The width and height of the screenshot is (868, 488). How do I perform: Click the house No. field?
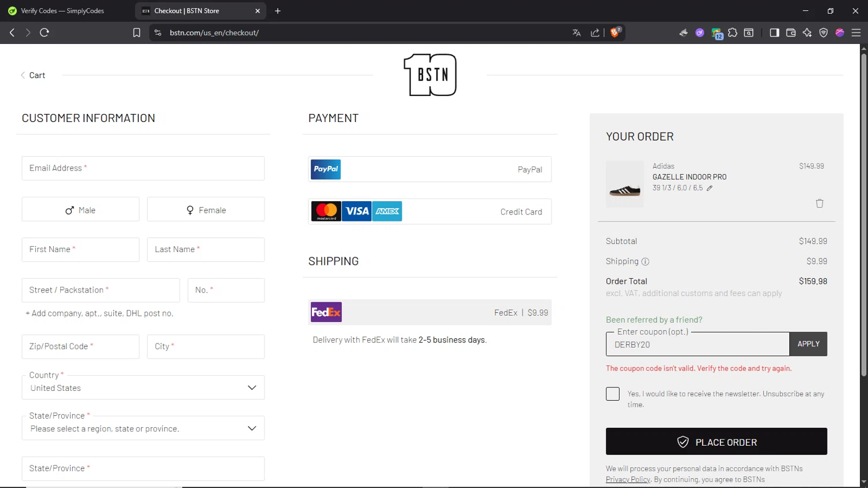point(226,290)
